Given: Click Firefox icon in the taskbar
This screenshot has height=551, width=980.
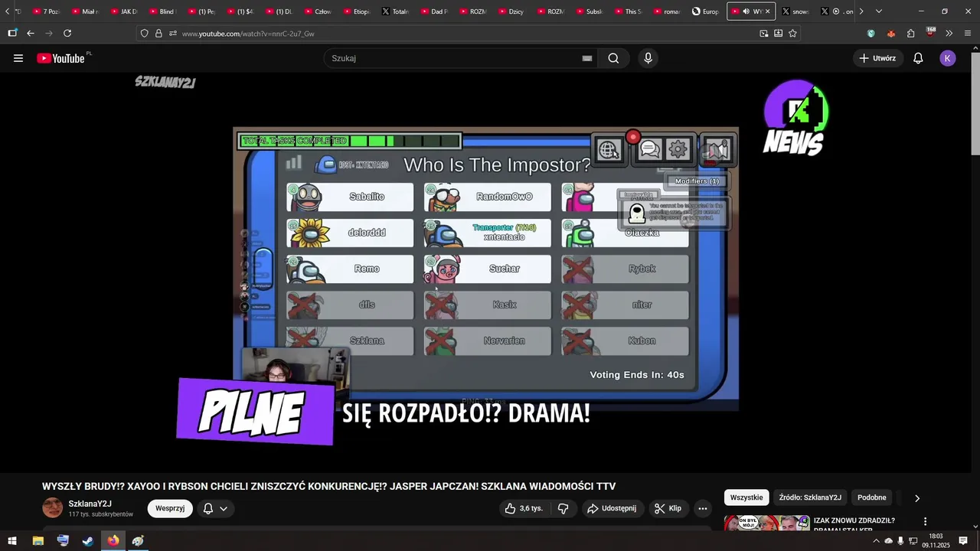Looking at the screenshot, I should (113, 541).
